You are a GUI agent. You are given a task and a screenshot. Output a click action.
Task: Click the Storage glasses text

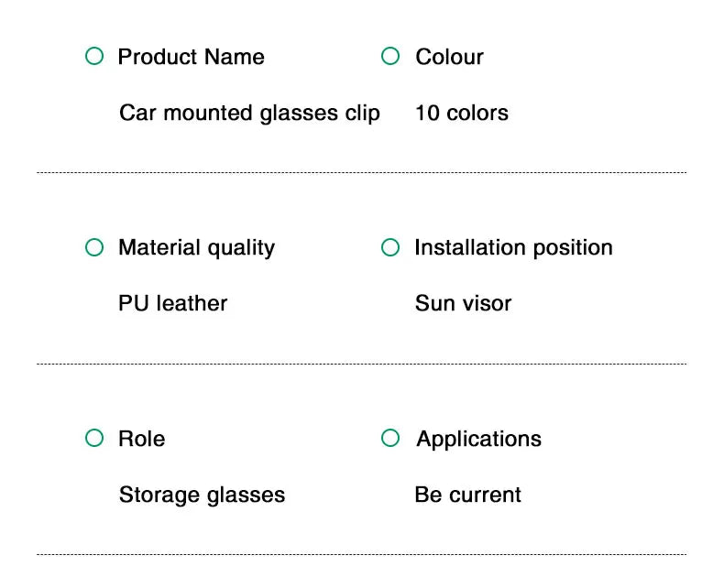click(x=202, y=495)
